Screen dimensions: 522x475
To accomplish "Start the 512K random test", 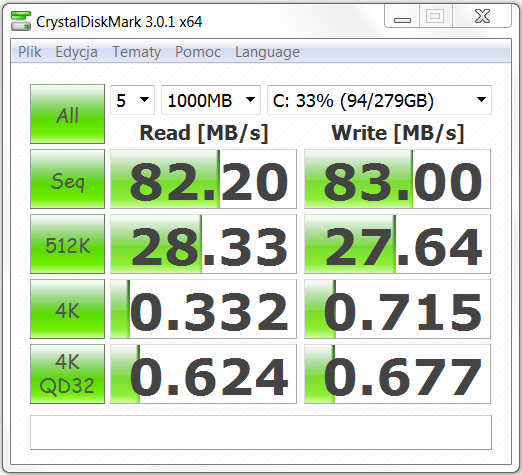I will 67,244.
